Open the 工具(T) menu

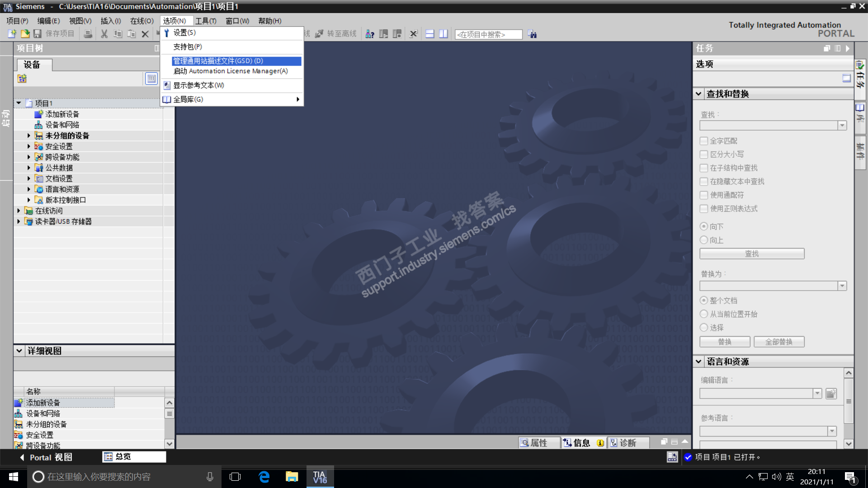[206, 21]
